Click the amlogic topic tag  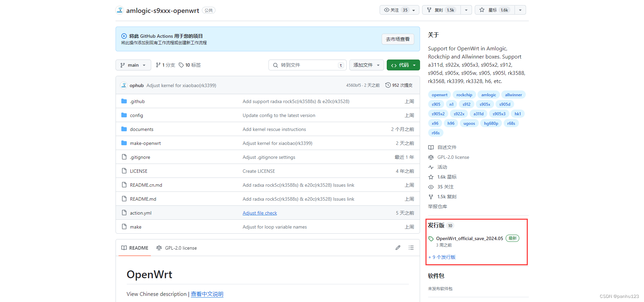coord(488,95)
